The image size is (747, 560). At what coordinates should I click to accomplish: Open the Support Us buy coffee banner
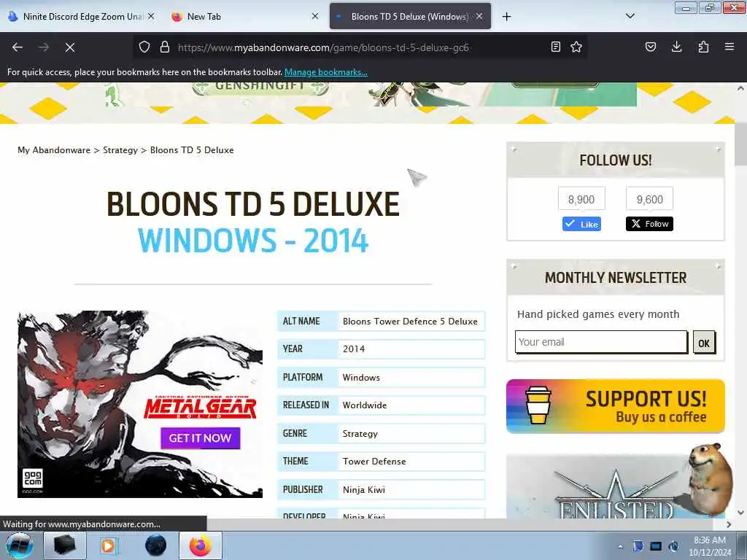(x=616, y=405)
